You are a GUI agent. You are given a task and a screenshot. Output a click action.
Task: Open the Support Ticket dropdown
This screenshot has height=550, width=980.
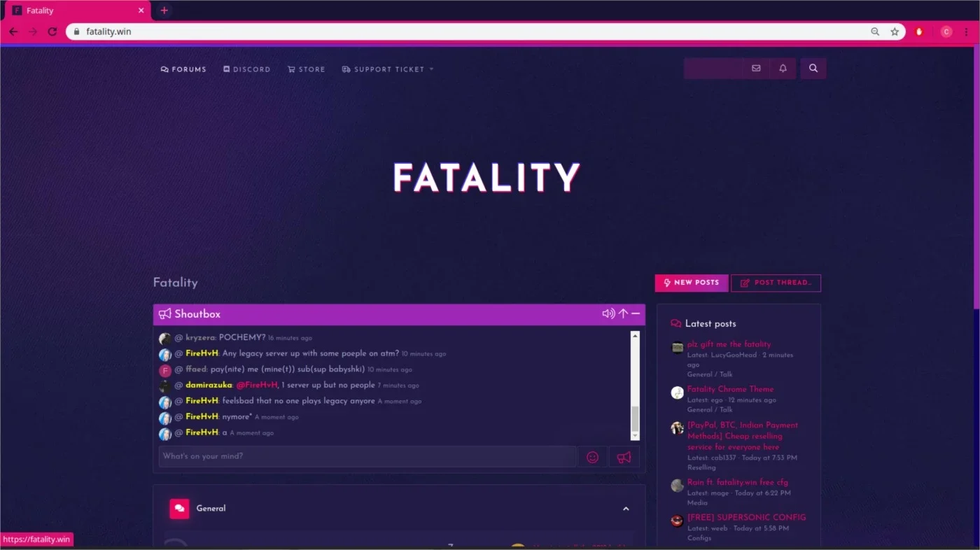point(388,69)
